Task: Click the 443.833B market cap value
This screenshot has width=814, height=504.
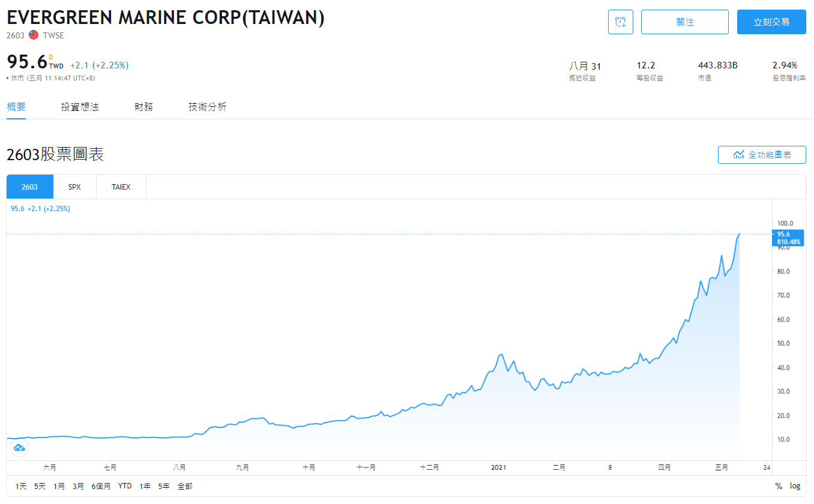Action: [718, 65]
